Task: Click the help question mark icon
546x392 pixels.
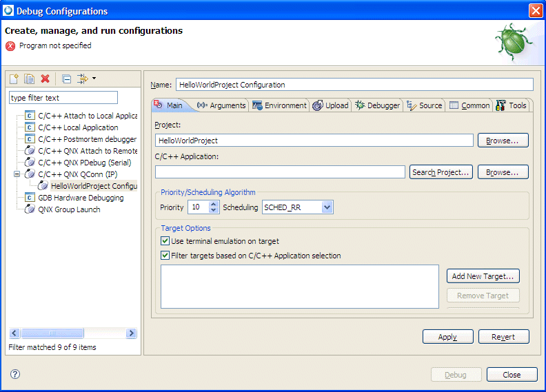Action: [15, 374]
